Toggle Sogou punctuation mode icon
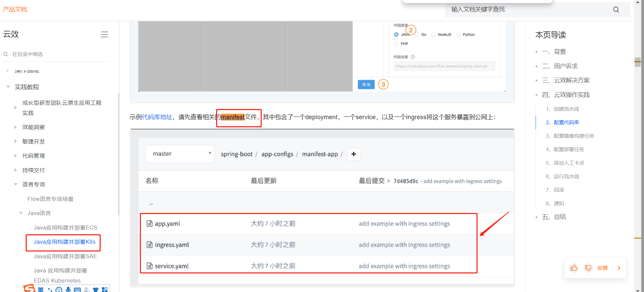Viewport: 644px width, 292px height. point(50,290)
